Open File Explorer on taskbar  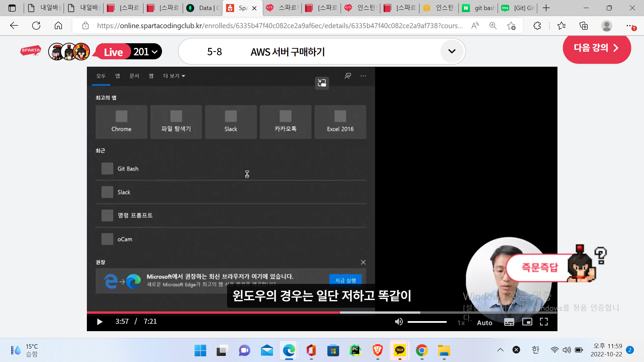(444, 351)
